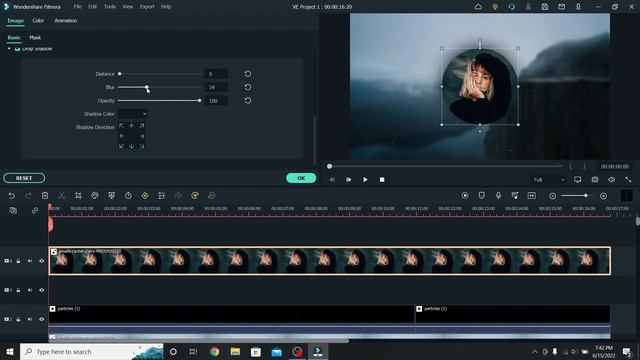
Task: Set shadow direction to bottom-right arrow
Action: [142, 146]
